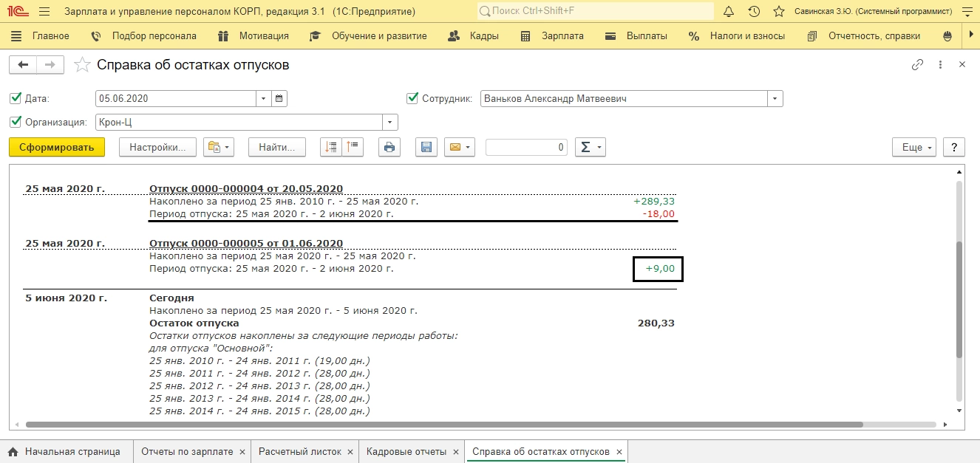Switch to Кадровые отчеты tab

point(406,451)
